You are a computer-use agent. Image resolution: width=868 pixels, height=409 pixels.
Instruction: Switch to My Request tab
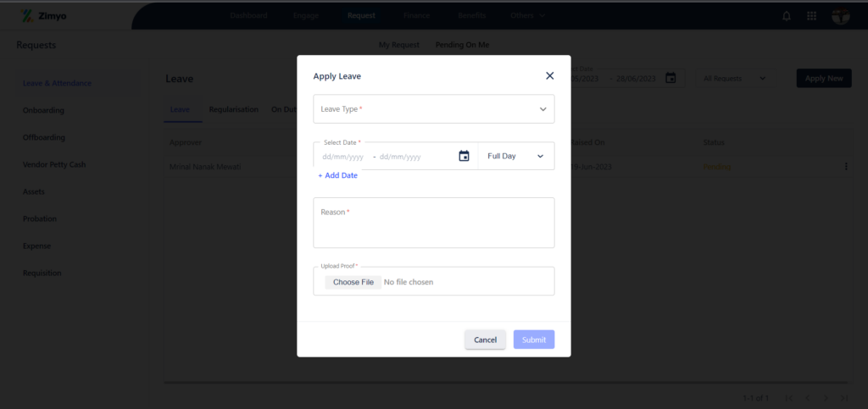[399, 45]
